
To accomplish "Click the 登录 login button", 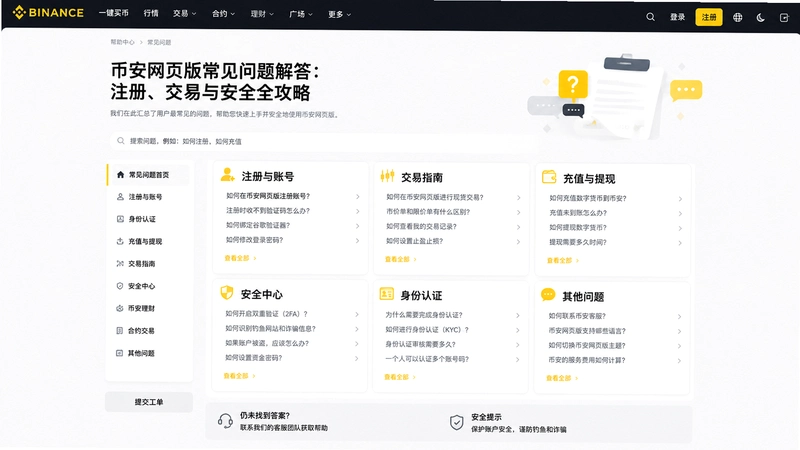I will (x=678, y=17).
